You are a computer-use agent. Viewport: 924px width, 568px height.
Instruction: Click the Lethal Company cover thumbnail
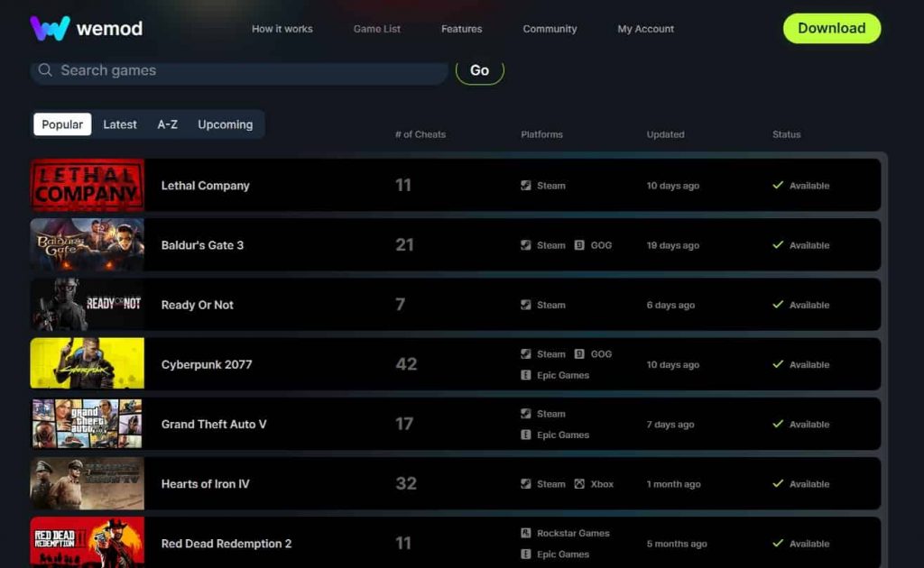[x=88, y=185]
